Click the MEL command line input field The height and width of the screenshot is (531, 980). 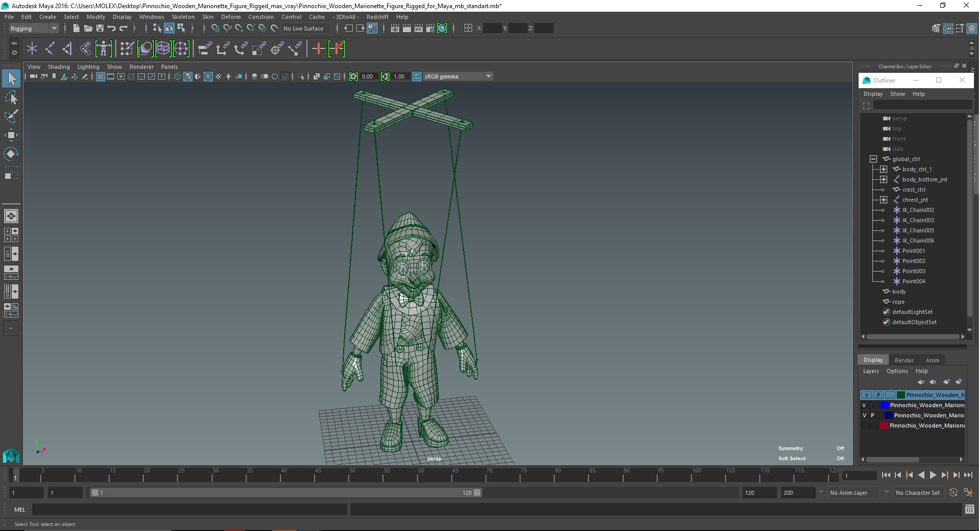click(190, 510)
